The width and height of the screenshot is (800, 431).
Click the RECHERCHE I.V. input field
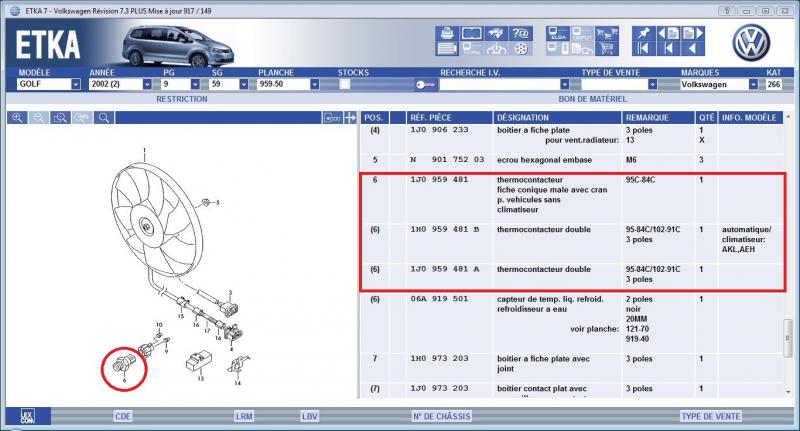click(x=500, y=85)
